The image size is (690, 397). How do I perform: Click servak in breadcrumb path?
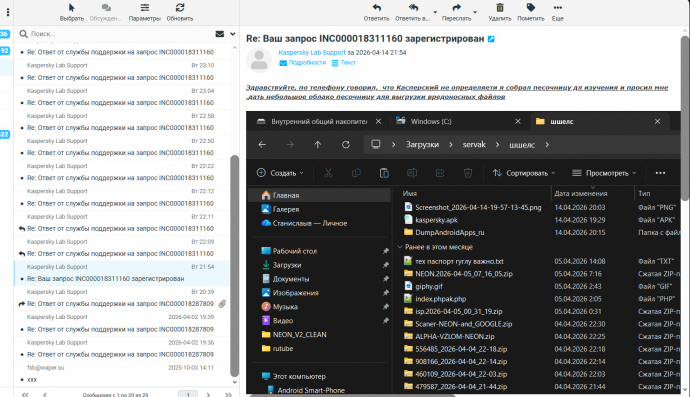point(474,144)
